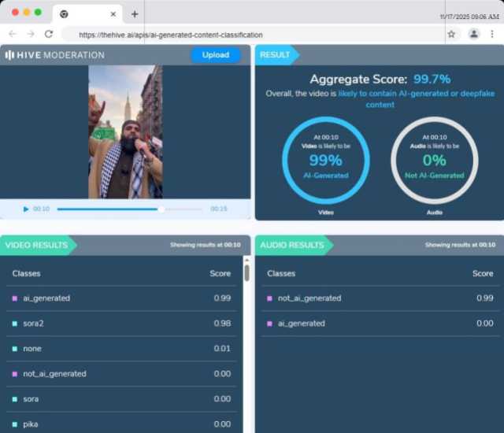Click the video progress slider handle
Viewport: 504px width, 433px height.
161,209
